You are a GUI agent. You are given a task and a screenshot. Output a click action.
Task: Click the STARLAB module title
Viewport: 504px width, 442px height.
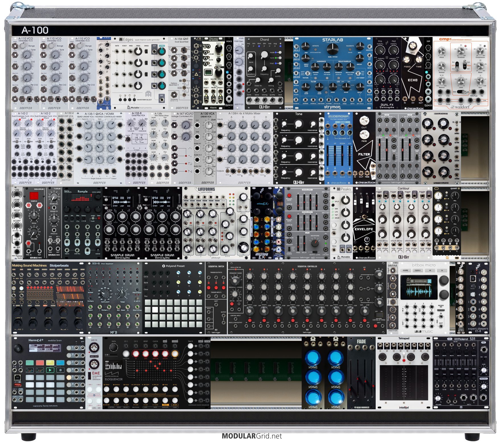click(x=333, y=40)
